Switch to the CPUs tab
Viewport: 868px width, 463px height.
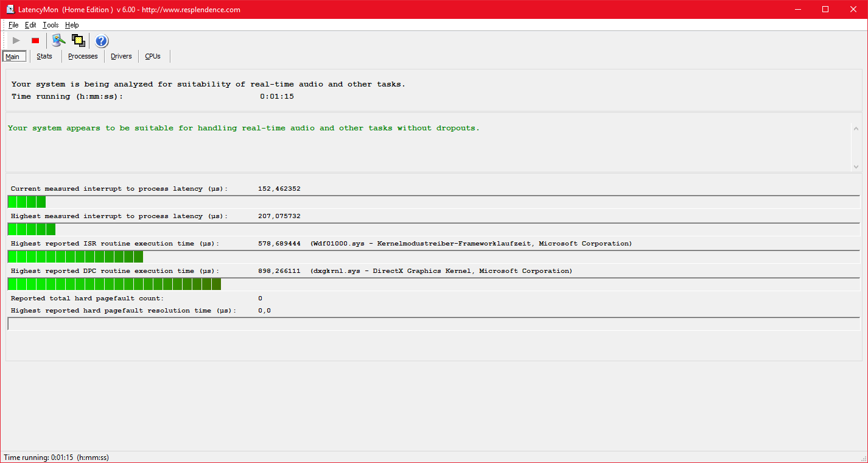(153, 56)
